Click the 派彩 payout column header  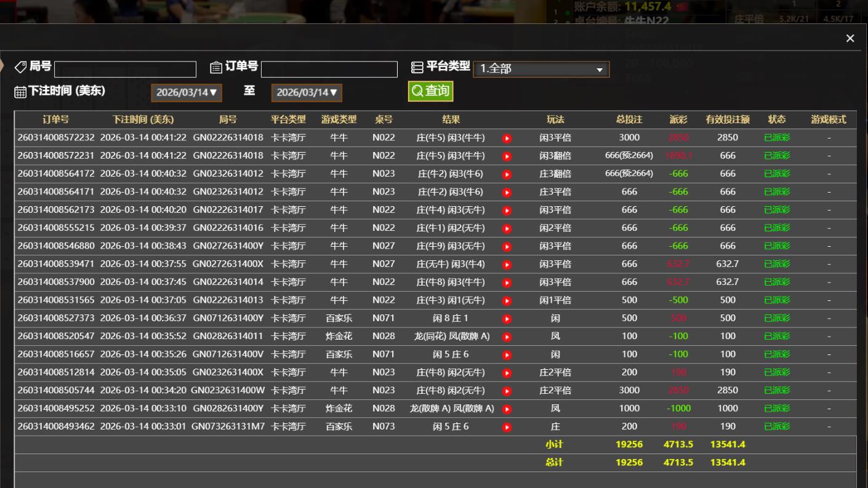678,119
